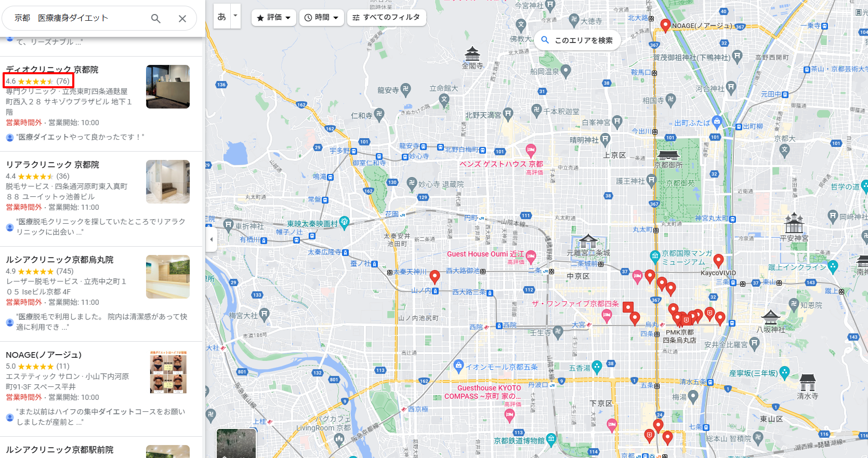Click the 龍安寺 temple marker
868x458 pixels.
[405, 89]
